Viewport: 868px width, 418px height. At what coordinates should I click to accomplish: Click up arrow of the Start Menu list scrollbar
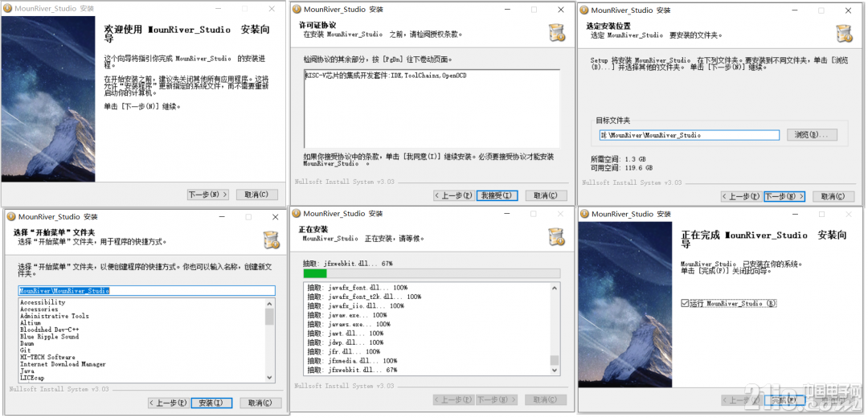[x=269, y=303]
